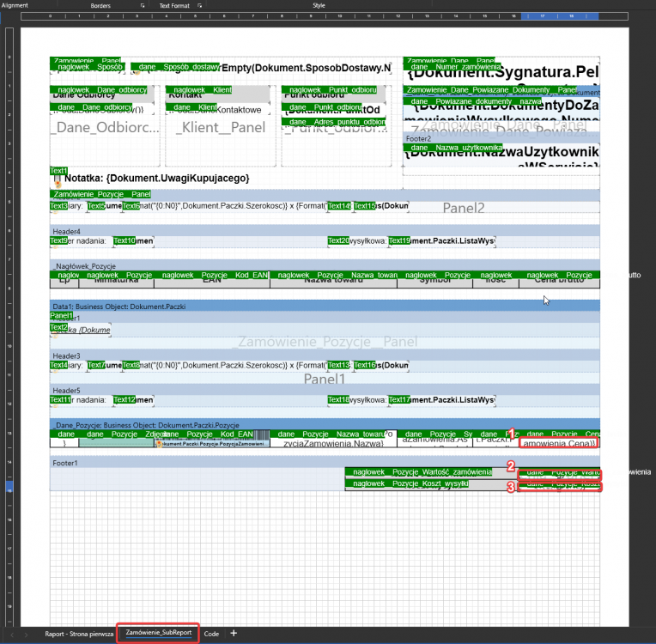Add a new page with plus icon
Viewport: 656px width, 644px height.
click(234, 633)
